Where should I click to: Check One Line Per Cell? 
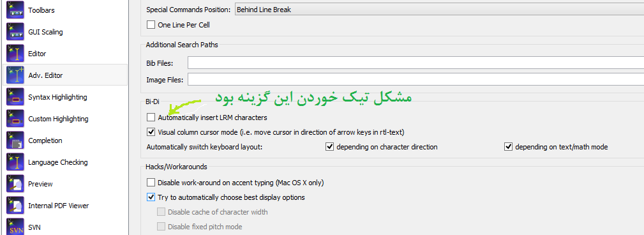click(x=151, y=25)
